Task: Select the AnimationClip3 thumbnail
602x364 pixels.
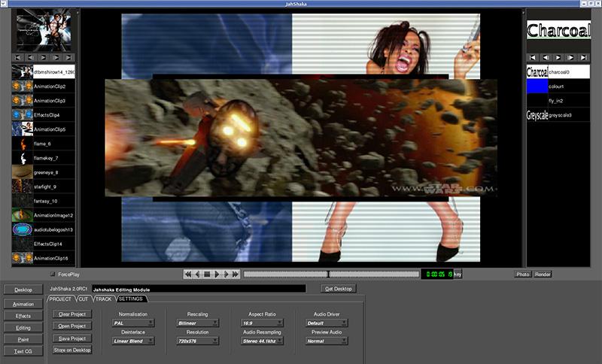Action: 23,101
